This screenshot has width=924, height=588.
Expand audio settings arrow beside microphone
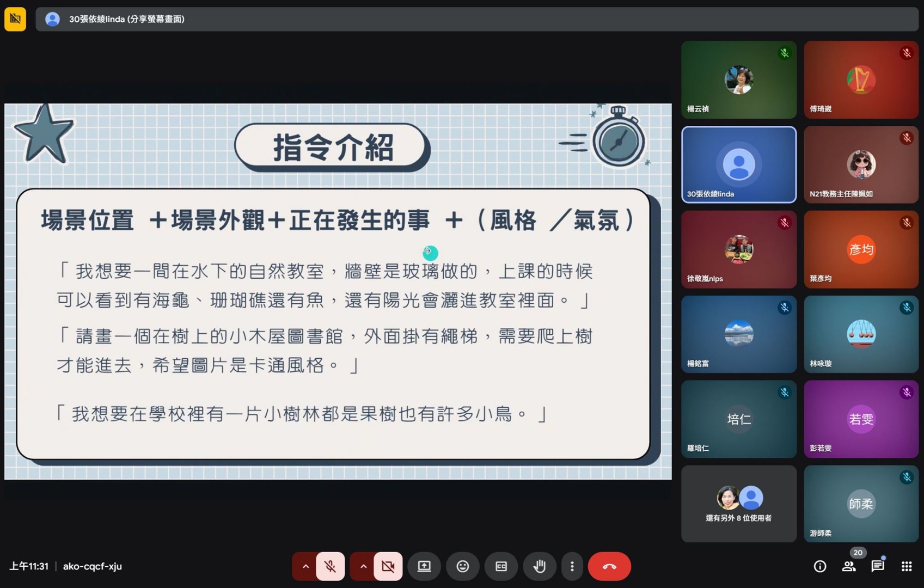point(305,566)
